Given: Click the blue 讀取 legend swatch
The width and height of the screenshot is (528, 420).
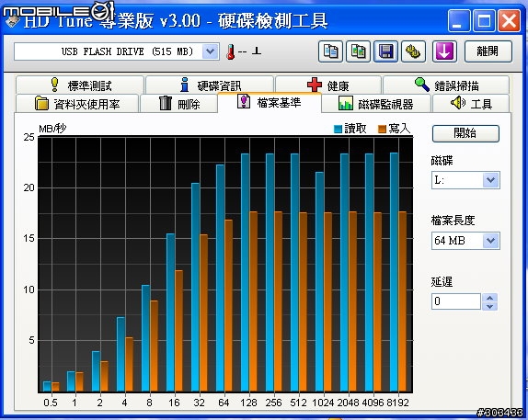Looking at the screenshot, I should pos(338,129).
